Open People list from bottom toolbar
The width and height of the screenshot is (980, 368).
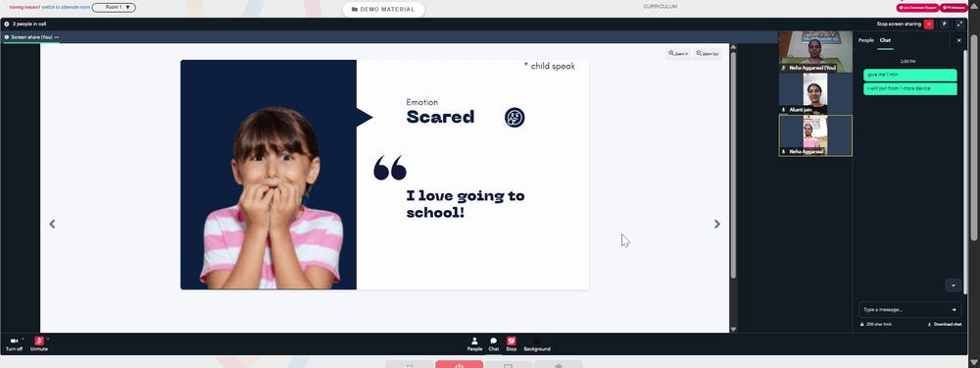(474, 344)
